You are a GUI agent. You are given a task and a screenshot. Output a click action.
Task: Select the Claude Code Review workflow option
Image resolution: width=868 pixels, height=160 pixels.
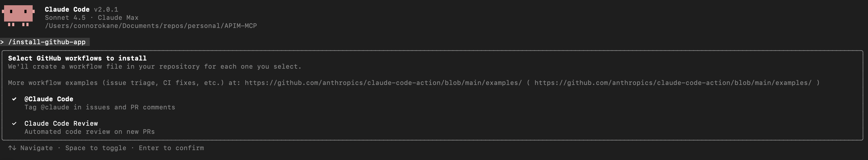(61, 123)
